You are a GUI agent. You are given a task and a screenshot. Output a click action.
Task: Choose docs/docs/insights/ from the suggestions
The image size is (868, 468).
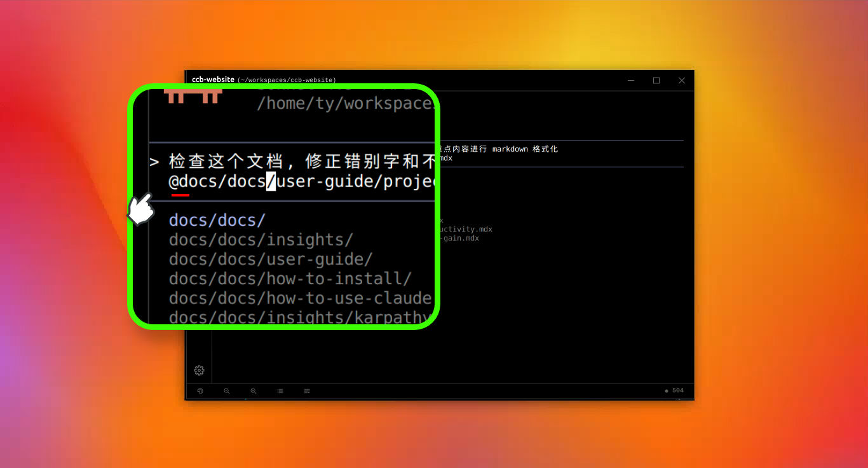coord(261,240)
